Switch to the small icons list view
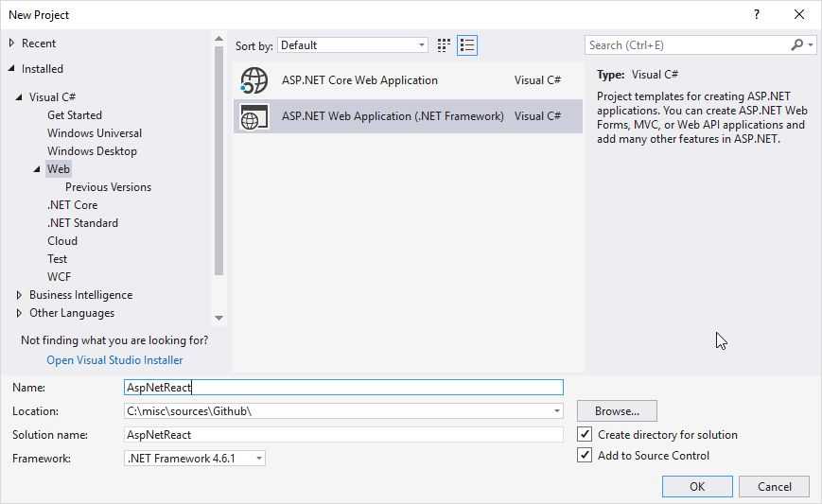The width and height of the screenshot is (822, 504). [x=466, y=45]
